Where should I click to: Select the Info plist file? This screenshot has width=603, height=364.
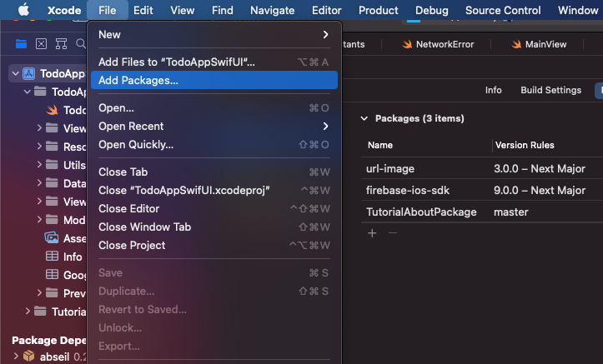(64, 257)
